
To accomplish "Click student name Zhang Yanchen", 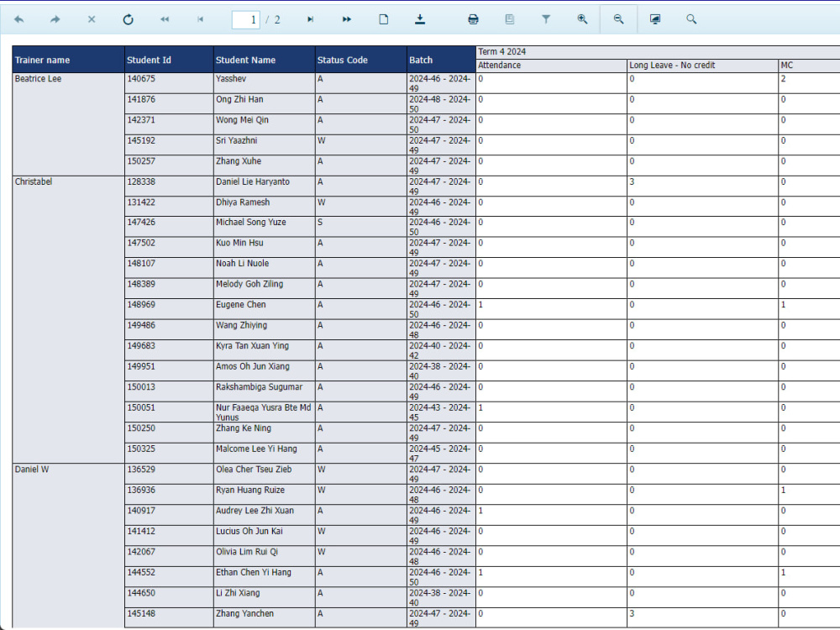I will click(244, 614).
